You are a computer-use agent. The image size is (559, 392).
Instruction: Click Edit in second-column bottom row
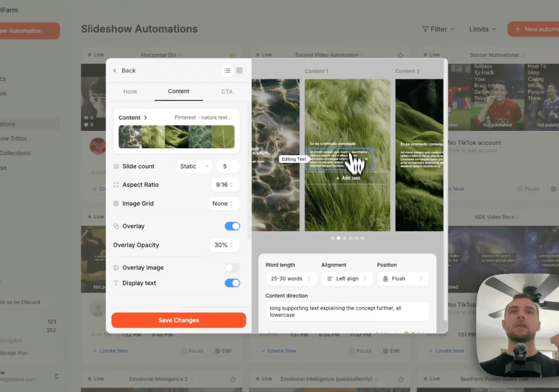[391, 351]
